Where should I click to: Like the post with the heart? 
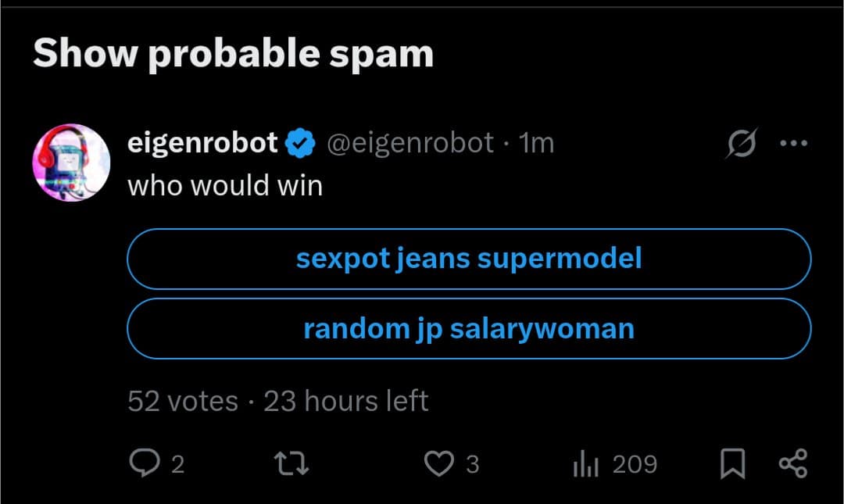[438, 465]
